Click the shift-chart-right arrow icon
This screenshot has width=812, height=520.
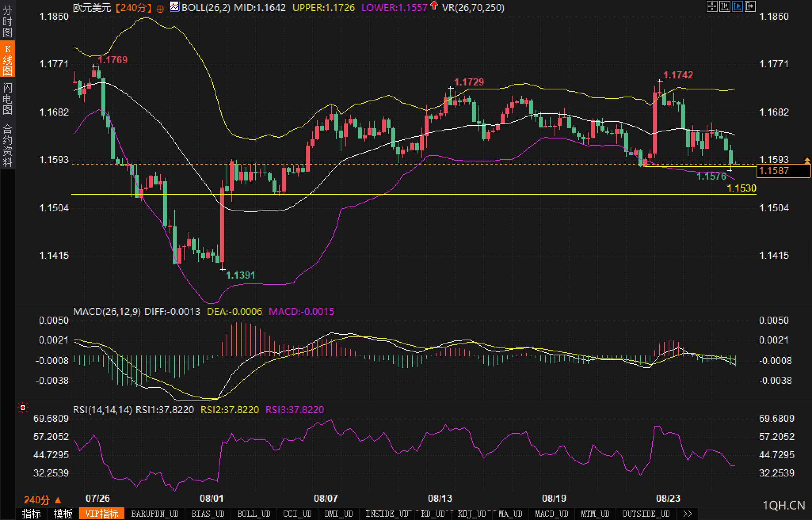tap(750, 6)
